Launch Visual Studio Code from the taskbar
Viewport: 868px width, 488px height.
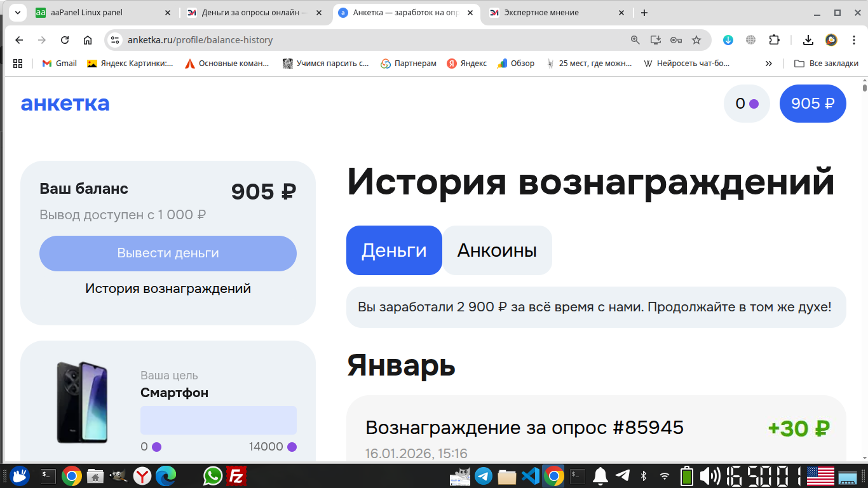[x=531, y=475]
